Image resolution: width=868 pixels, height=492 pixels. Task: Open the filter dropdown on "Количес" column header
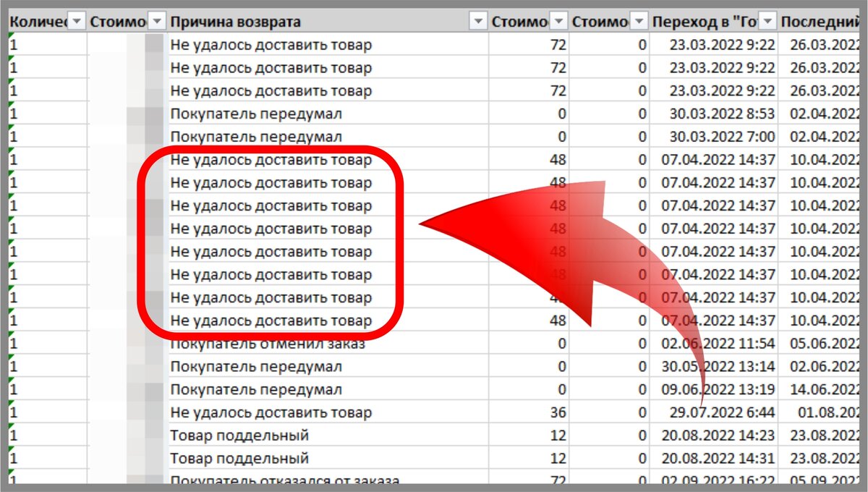click(75, 22)
